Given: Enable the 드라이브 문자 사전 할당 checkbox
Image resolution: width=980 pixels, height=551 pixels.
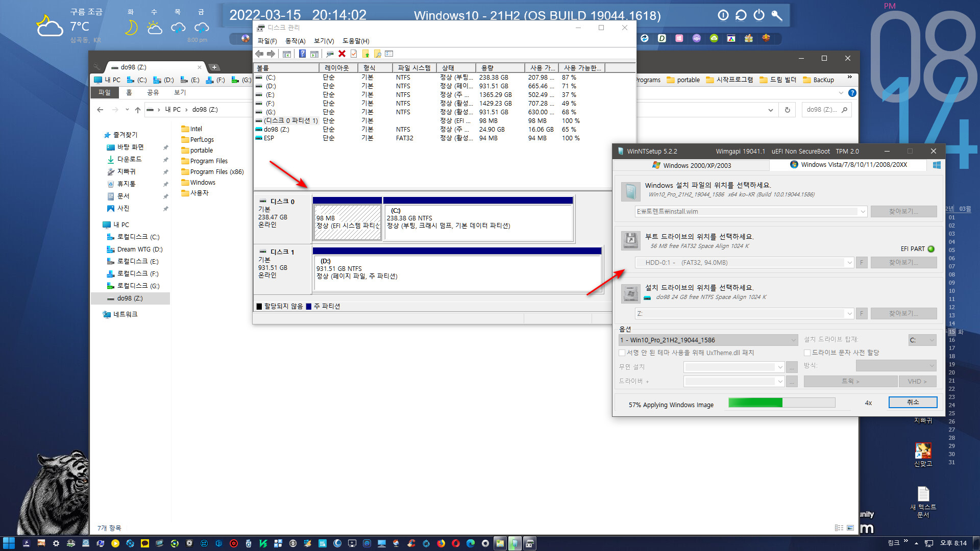Looking at the screenshot, I should tap(807, 353).
